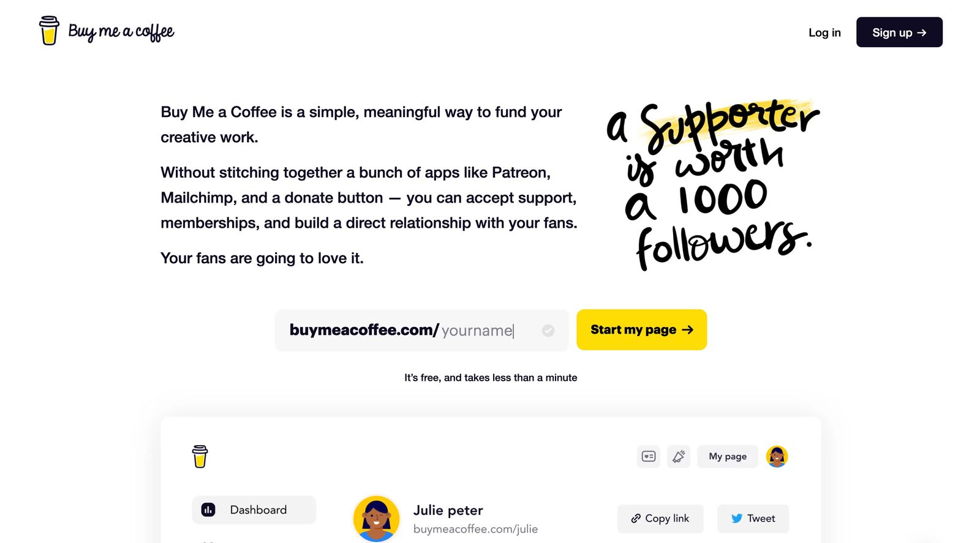The height and width of the screenshot is (543, 980).
Task: Click the Log in link
Action: pos(824,32)
